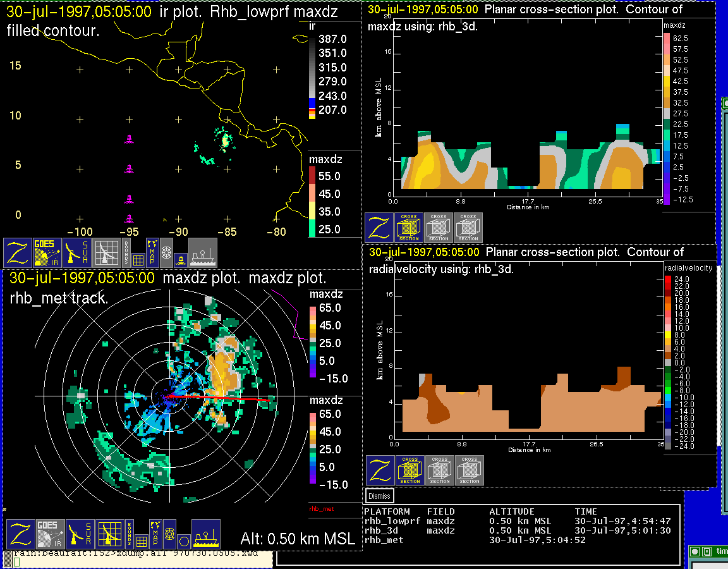Click the ship track icon in the maxdz plot toolbar
The height and width of the screenshot is (569, 728).
pyautogui.click(x=205, y=534)
